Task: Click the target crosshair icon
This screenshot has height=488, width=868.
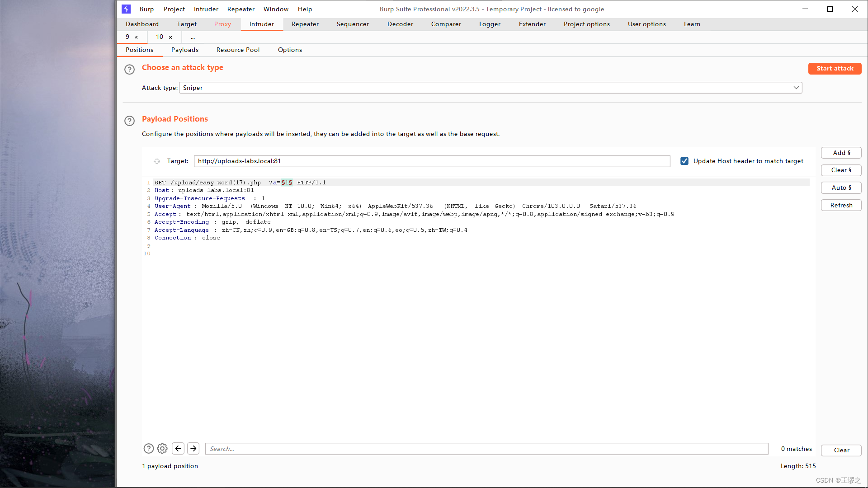Action: click(x=157, y=161)
